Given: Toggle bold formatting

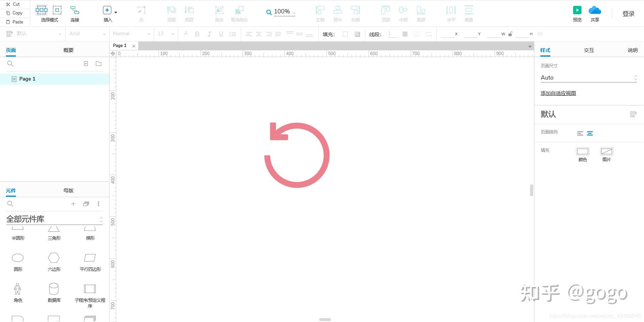Looking at the screenshot, I should tap(197, 34).
